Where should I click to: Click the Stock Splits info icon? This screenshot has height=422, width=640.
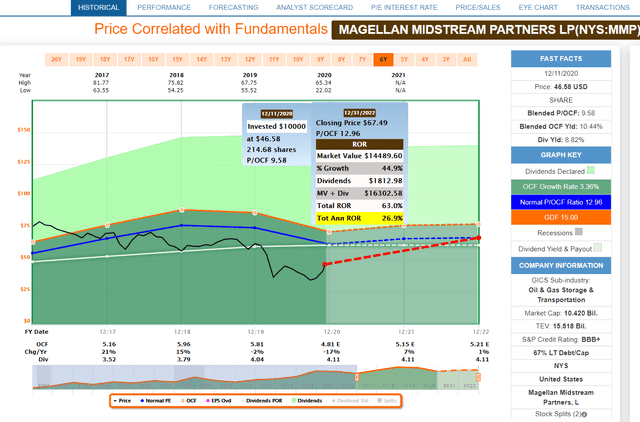585,414
